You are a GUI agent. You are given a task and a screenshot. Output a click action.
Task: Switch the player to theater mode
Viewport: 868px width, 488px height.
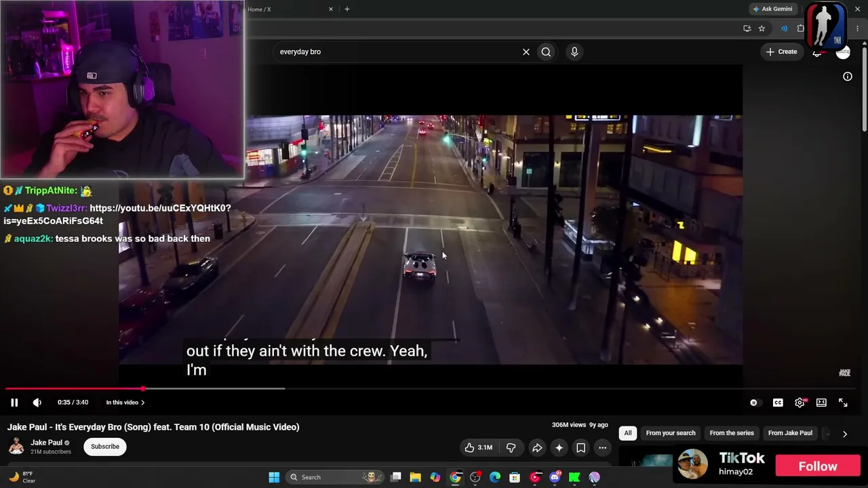click(821, 403)
